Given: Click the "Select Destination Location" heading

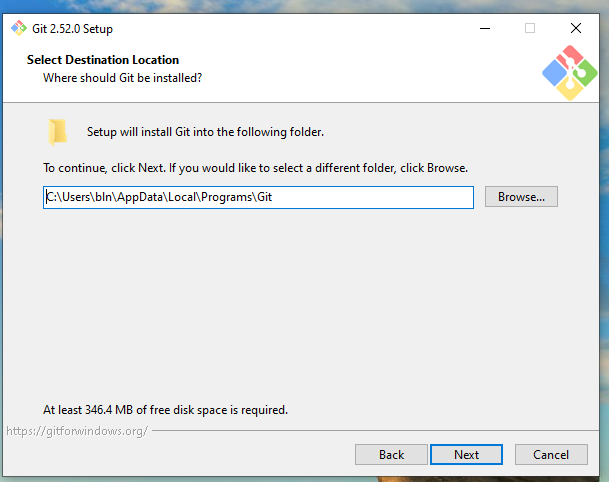Looking at the screenshot, I should tap(103, 60).
